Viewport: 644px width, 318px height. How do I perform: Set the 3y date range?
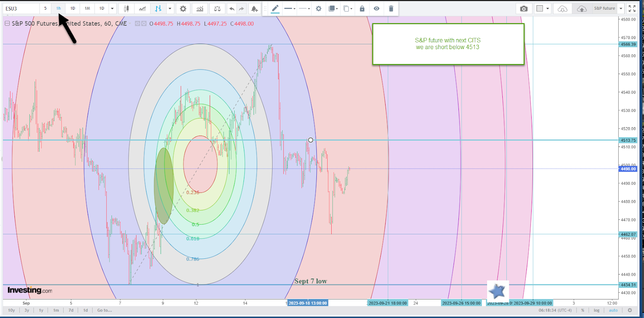[x=27, y=310]
